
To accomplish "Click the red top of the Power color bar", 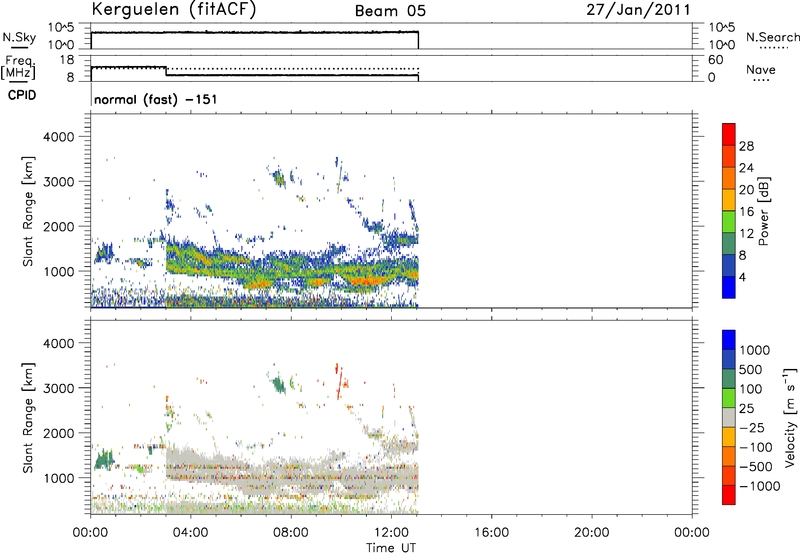I will [x=729, y=132].
